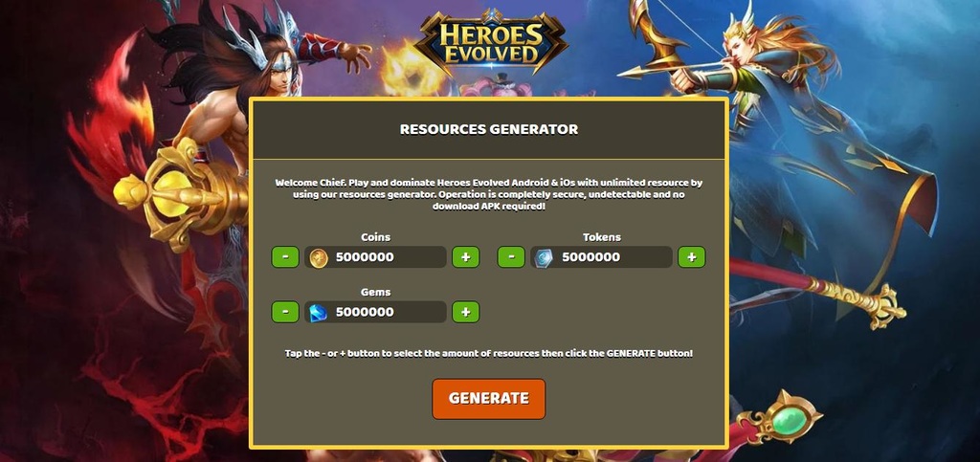The height and width of the screenshot is (462, 980).
Task: Increase Coins with the plus button
Action: click(466, 257)
